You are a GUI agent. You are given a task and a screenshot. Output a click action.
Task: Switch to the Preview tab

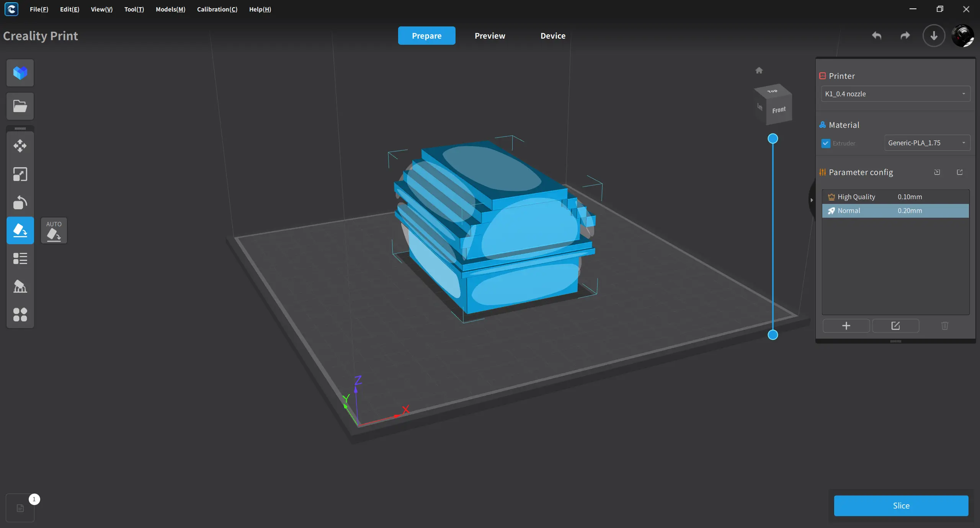[490, 36]
